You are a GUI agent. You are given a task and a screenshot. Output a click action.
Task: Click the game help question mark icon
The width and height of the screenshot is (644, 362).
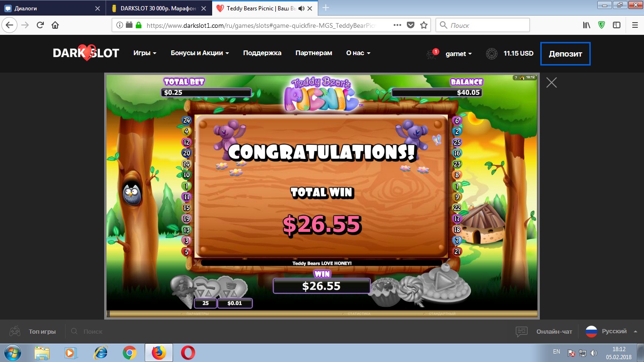[x=516, y=77]
